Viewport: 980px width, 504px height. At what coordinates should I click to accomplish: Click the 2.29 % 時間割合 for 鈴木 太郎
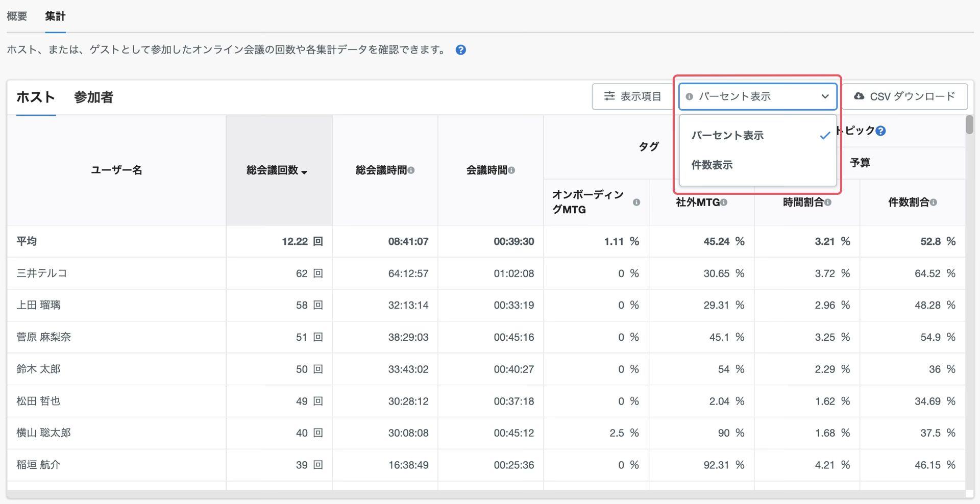[832, 369]
